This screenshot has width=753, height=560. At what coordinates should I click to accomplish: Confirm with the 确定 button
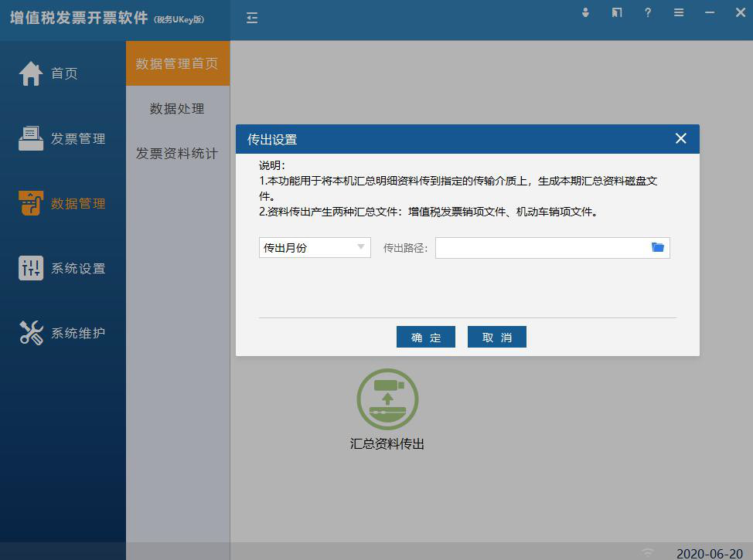point(425,337)
